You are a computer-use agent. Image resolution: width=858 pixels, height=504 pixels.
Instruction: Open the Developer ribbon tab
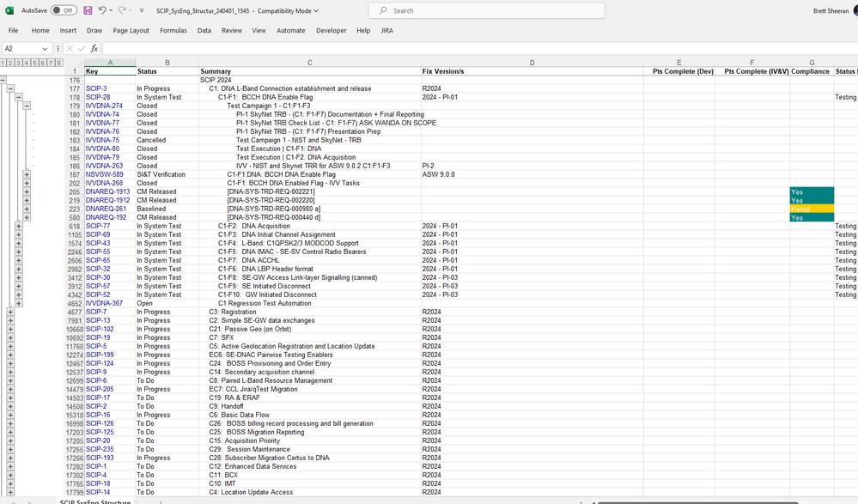click(331, 31)
